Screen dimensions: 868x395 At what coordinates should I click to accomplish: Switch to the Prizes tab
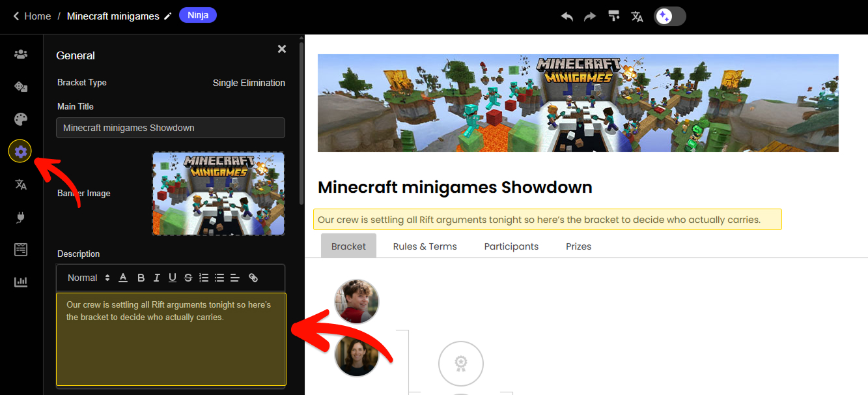click(x=578, y=246)
